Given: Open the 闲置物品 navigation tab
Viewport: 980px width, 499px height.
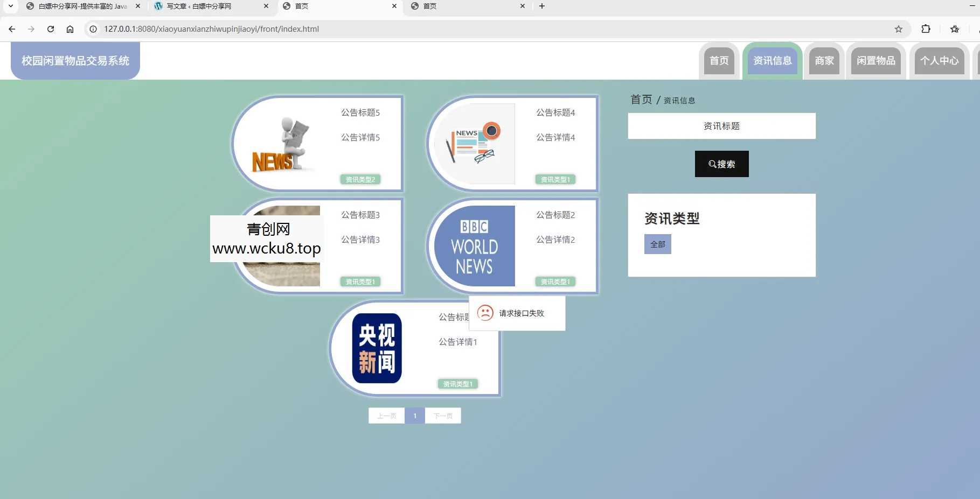Looking at the screenshot, I should coord(875,61).
